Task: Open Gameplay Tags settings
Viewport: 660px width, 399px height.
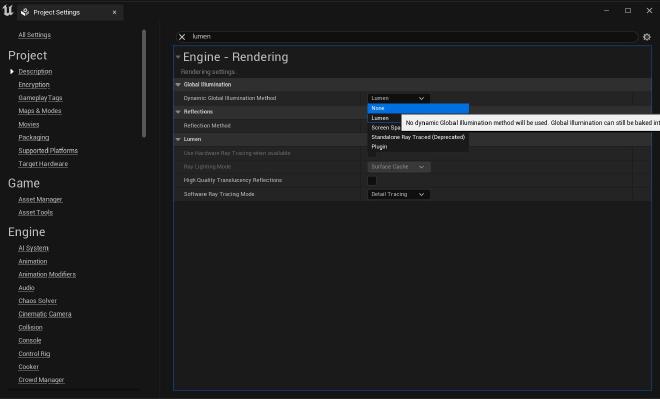Action: [40, 98]
